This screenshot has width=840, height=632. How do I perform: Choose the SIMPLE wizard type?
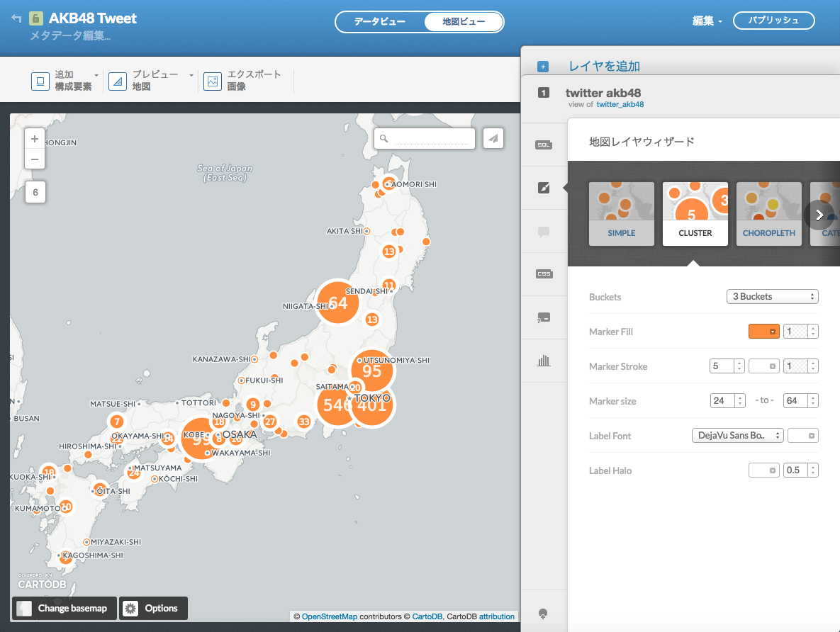622,214
